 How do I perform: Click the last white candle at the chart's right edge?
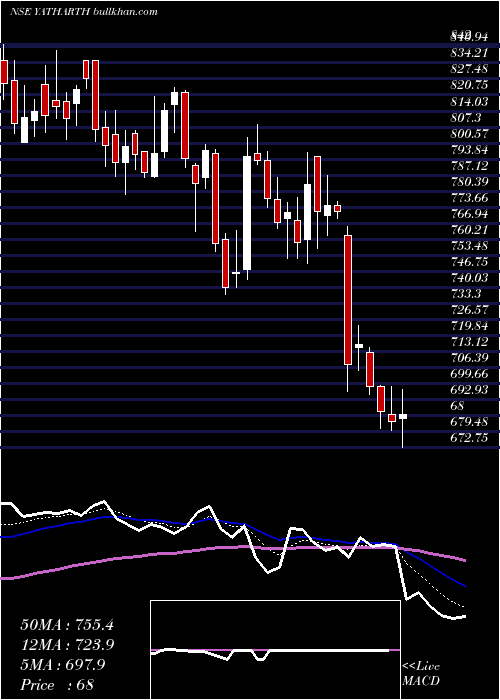(403, 417)
